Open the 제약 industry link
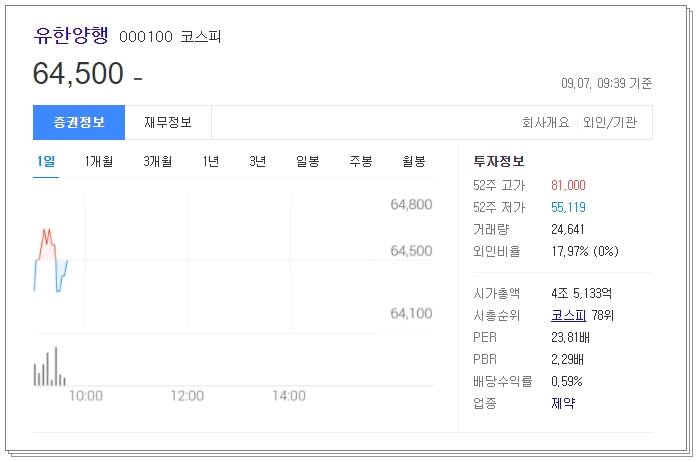This screenshot has height=462, width=698. pyautogui.click(x=563, y=403)
